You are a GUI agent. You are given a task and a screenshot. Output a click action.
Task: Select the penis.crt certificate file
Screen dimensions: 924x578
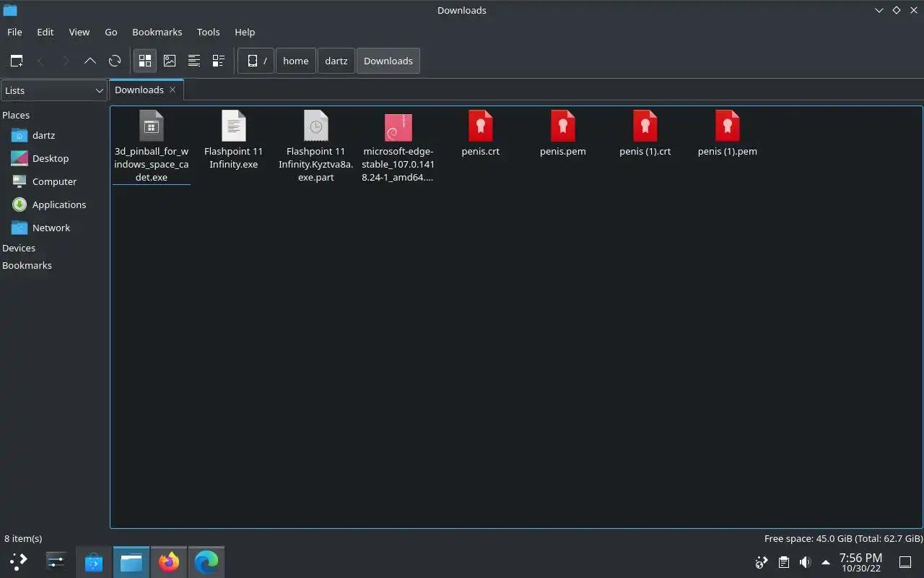(481, 134)
